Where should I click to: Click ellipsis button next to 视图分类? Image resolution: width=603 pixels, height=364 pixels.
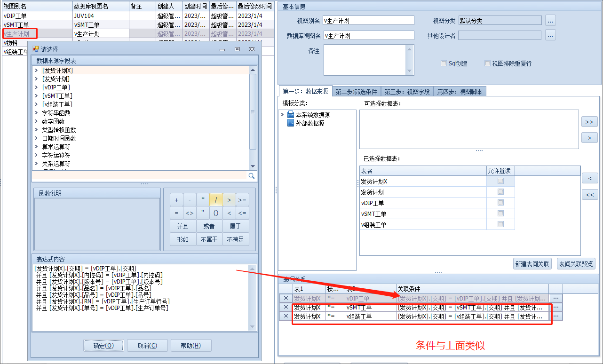550,21
